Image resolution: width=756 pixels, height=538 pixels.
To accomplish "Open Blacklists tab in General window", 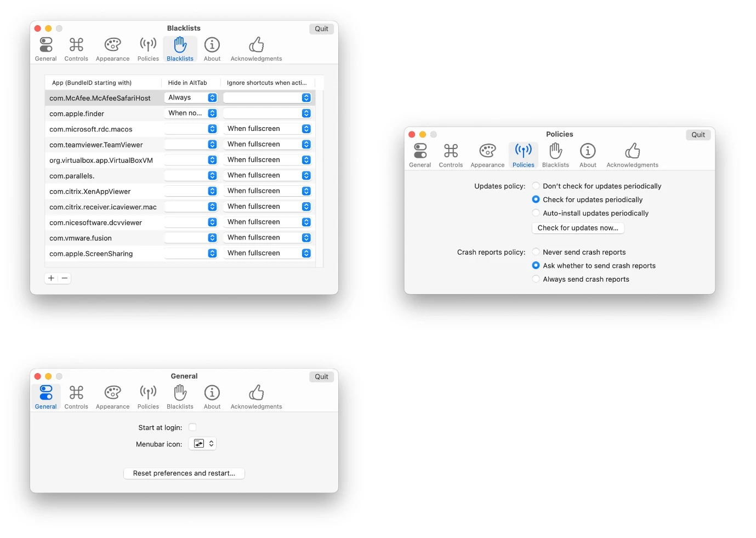I will click(180, 397).
